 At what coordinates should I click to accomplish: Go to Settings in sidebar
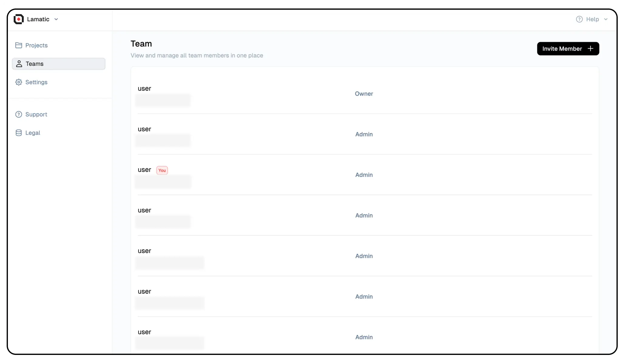[x=36, y=82]
